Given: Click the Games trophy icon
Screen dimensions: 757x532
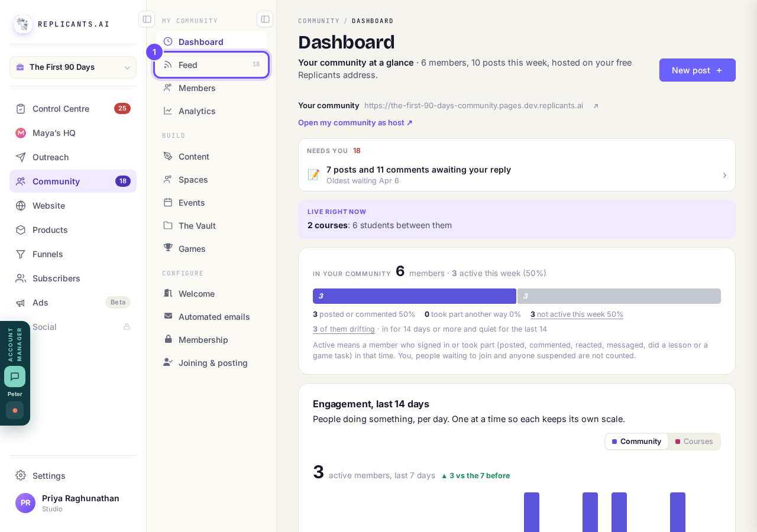Looking at the screenshot, I should (168, 248).
